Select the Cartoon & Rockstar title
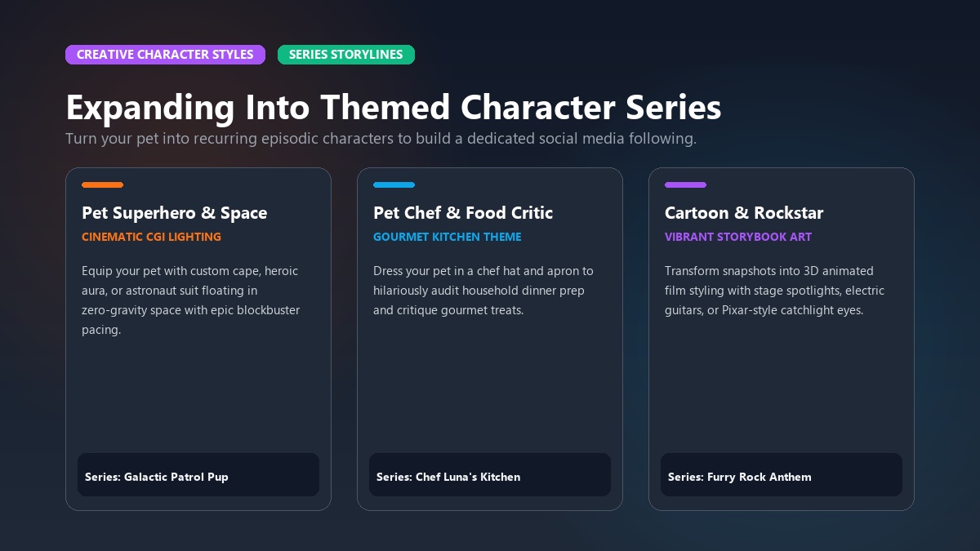This screenshot has height=551, width=980. pyautogui.click(x=744, y=213)
